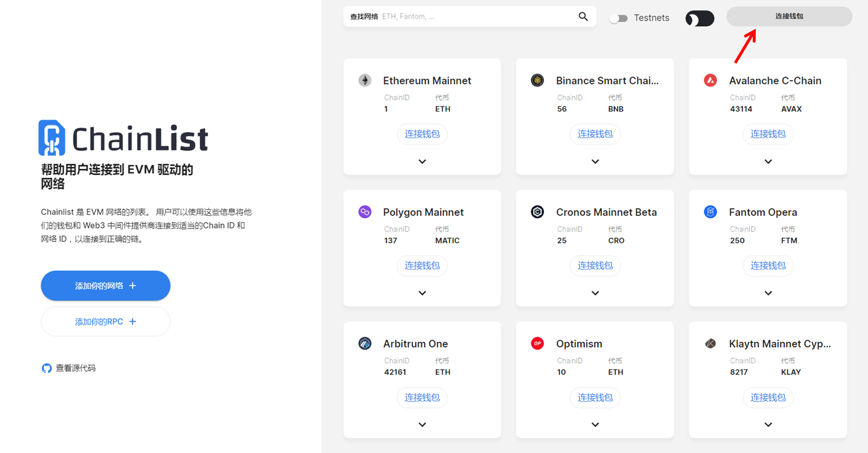Expand the Cronos Mainnet Beta card details

595,293
